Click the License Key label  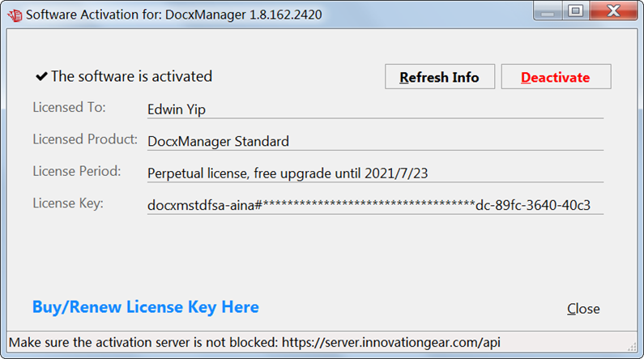tap(68, 203)
